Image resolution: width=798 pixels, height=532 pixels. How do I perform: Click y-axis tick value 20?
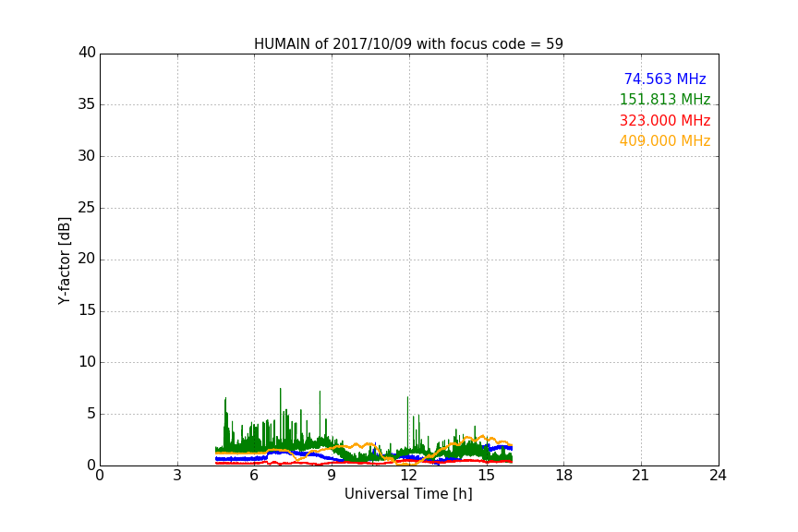pos(87,259)
